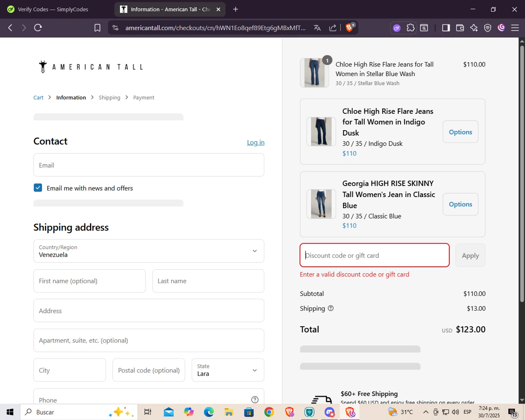Open Microsoft Store from taskbar
The height and width of the screenshot is (420, 525).
249,412
